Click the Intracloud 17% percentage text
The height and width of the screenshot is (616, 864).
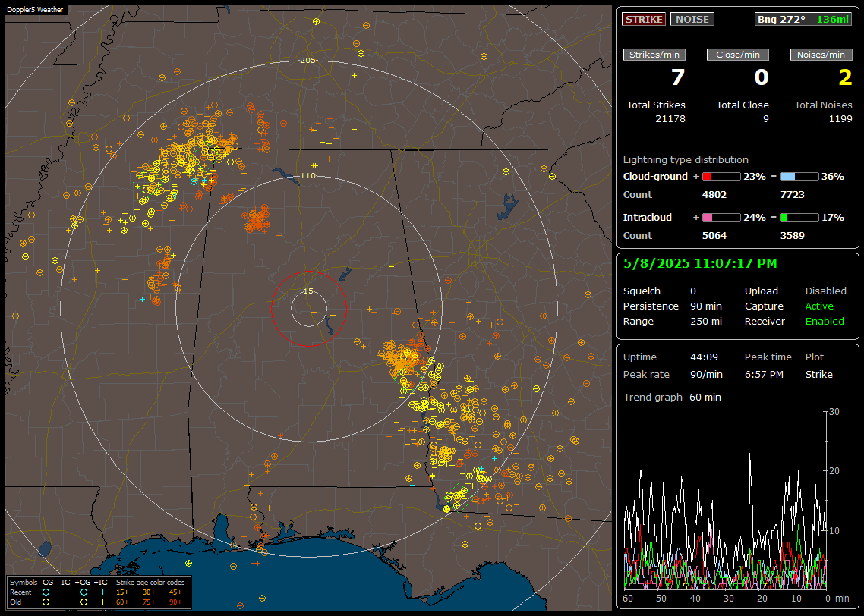point(833,218)
